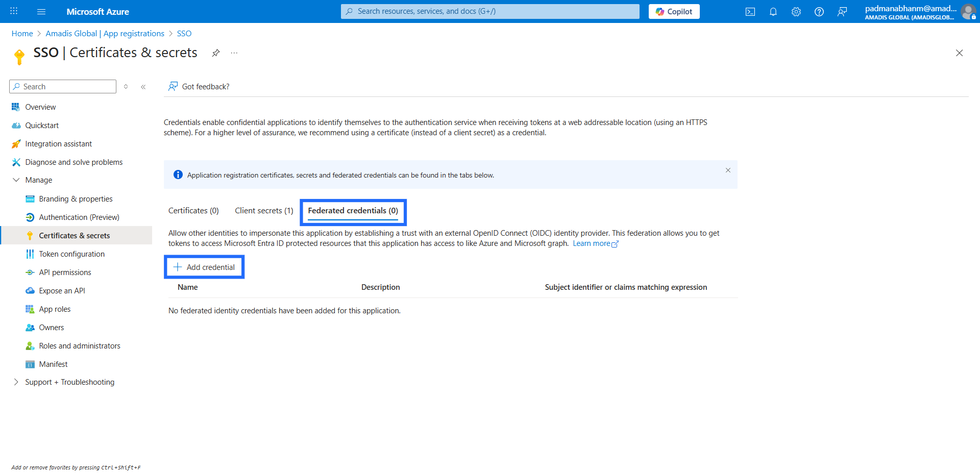
Task: Click the top bar feedback icon
Action: [x=842, y=12]
